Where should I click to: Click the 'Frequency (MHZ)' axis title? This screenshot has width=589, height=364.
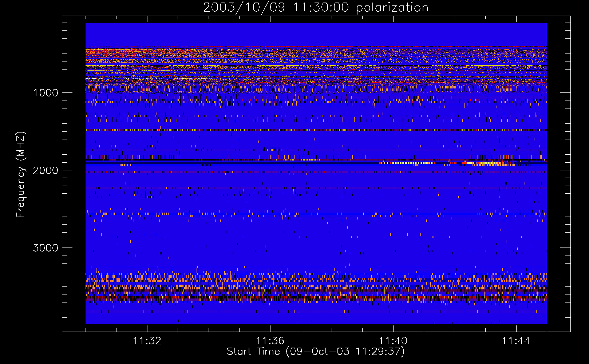pyautogui.click(x=21, y=175)
